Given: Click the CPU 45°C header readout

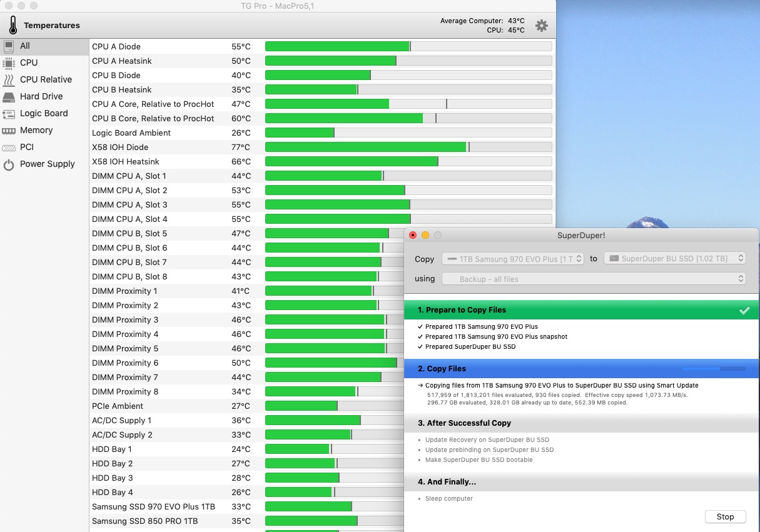Looking at the screenshot, I should pos(505,30).
